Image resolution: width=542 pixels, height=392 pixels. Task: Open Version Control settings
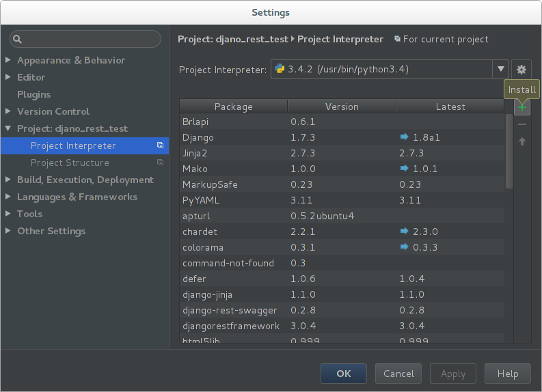click(x=53, y=111)
